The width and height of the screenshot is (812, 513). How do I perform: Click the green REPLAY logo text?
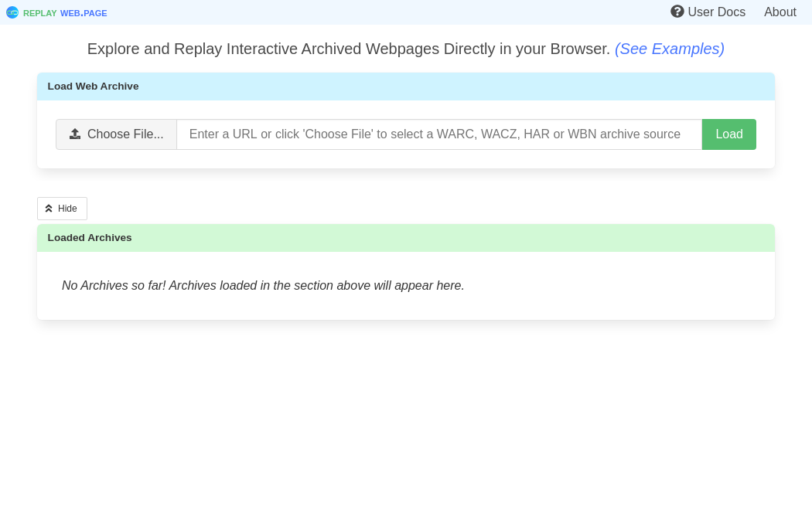[x=39, y=13]
